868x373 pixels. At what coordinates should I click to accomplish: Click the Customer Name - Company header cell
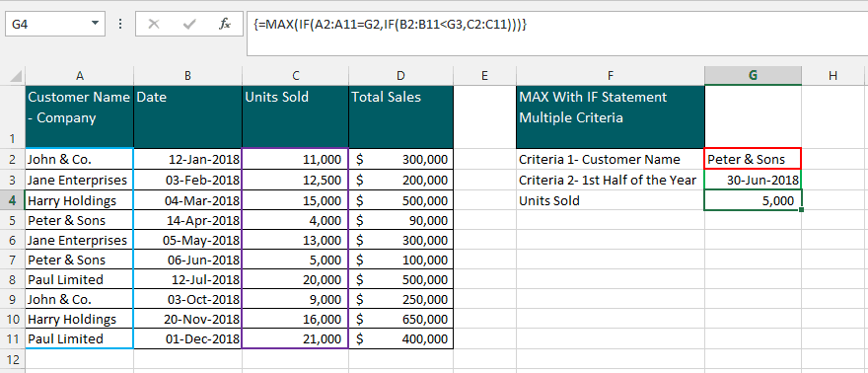coord(79,116)
